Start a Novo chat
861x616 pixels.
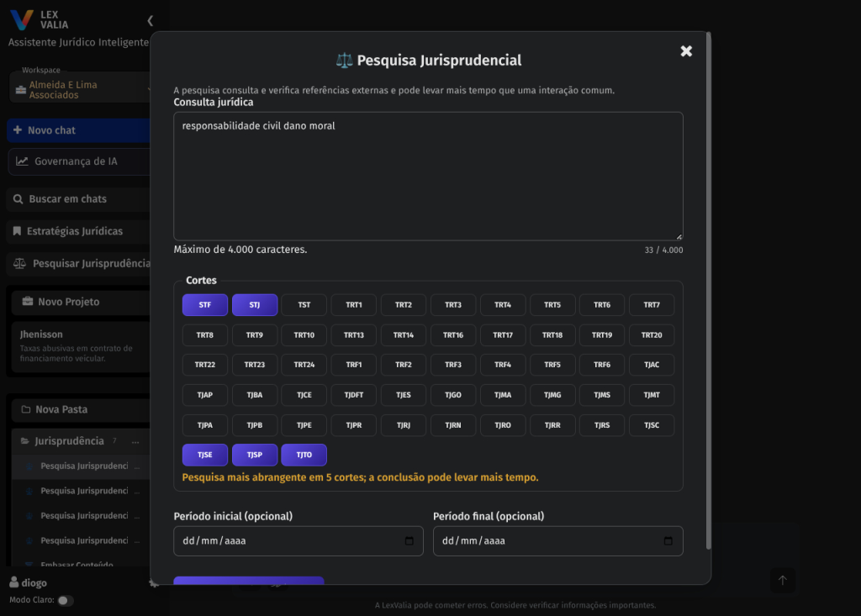pos(78,130)
